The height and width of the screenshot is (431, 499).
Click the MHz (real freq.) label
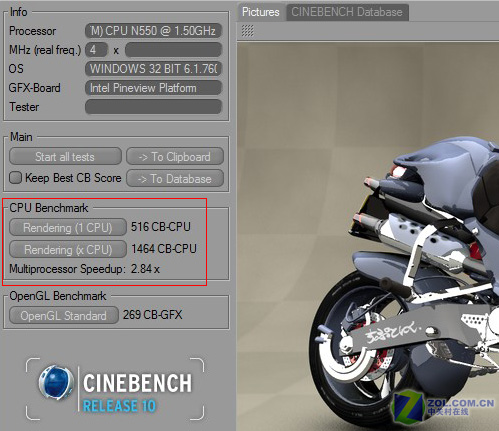(45, 50)
